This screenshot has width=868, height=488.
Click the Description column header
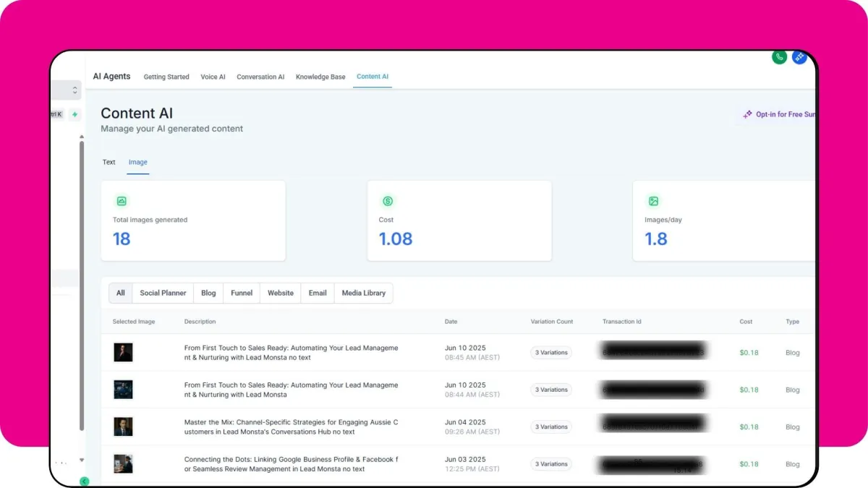click(x=200, y=322)
